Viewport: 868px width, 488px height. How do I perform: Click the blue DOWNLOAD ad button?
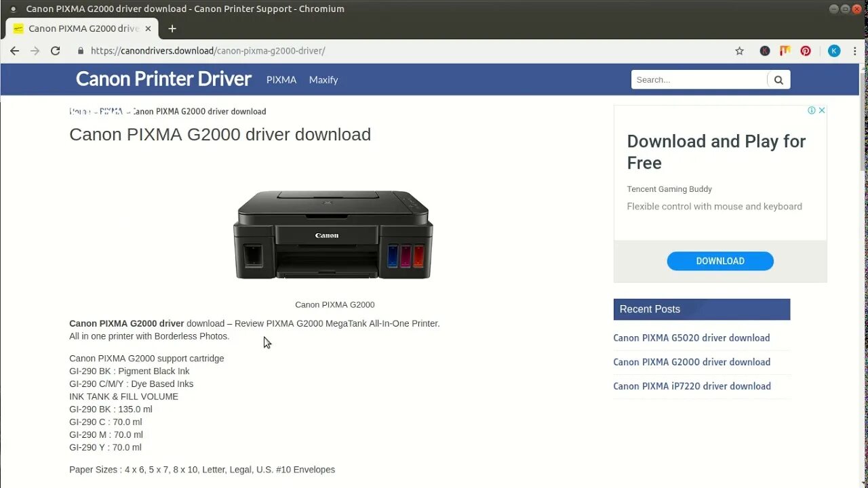click(720, 261)
